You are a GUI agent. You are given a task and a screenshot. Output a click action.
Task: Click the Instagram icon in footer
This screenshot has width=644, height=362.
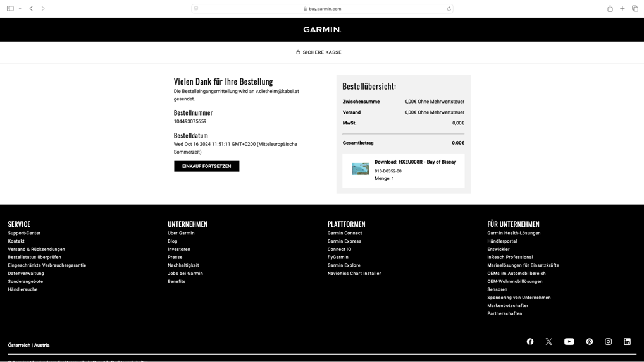click(609, 342)
